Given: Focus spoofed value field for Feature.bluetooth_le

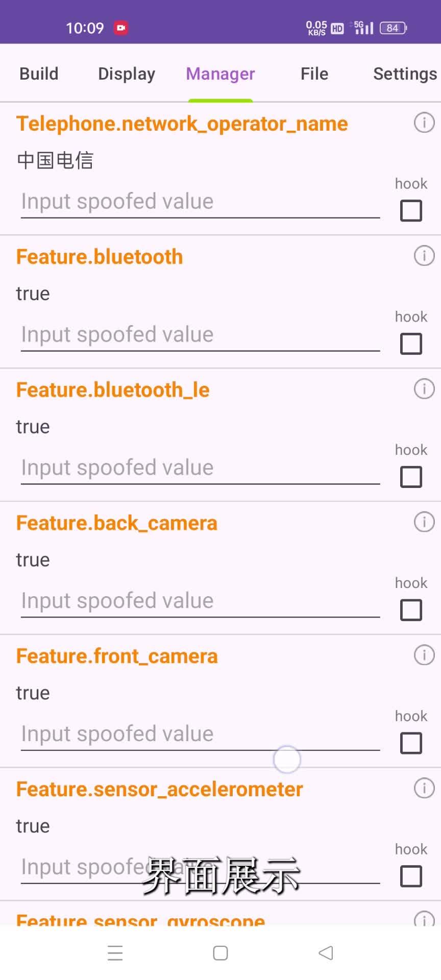Looking at the screenshot, I should coord(200,468).
